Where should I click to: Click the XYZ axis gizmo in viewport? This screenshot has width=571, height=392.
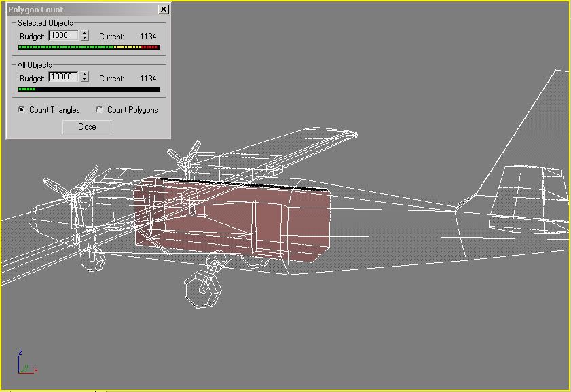tap(24, 364)
